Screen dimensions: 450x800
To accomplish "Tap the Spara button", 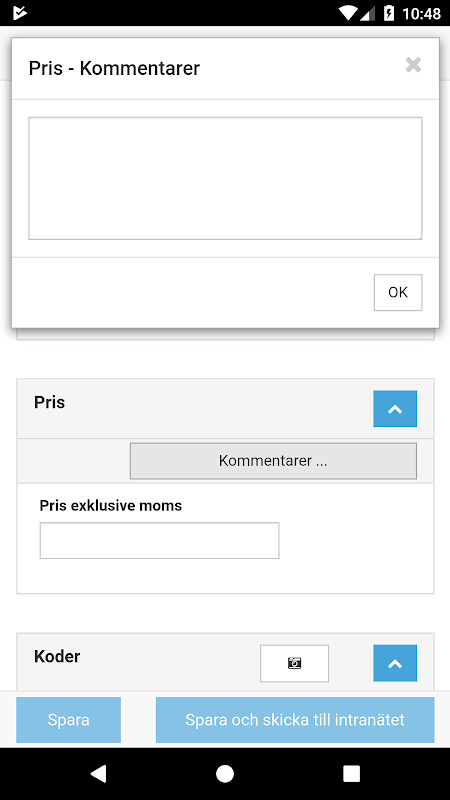I will coord(68,720).
